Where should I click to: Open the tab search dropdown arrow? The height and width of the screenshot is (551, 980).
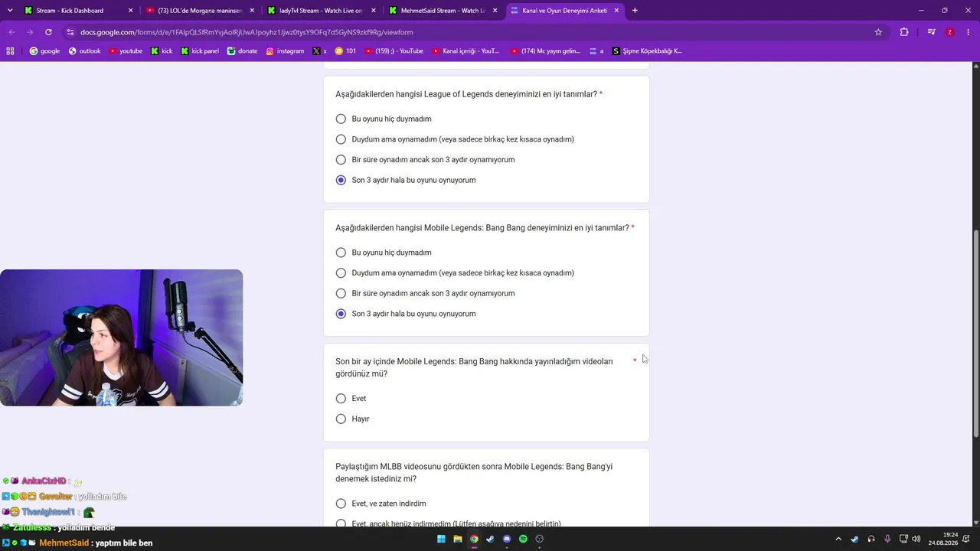(x=10, y=11)
